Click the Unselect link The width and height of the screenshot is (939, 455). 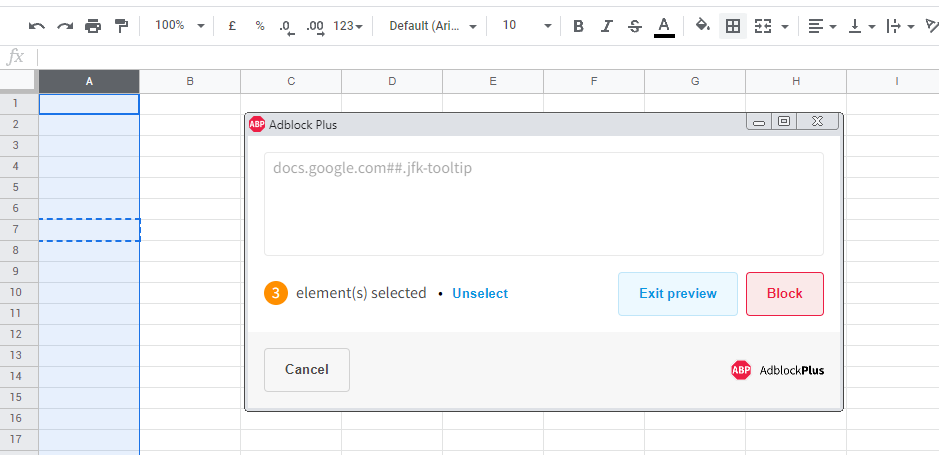pos(480,294)
